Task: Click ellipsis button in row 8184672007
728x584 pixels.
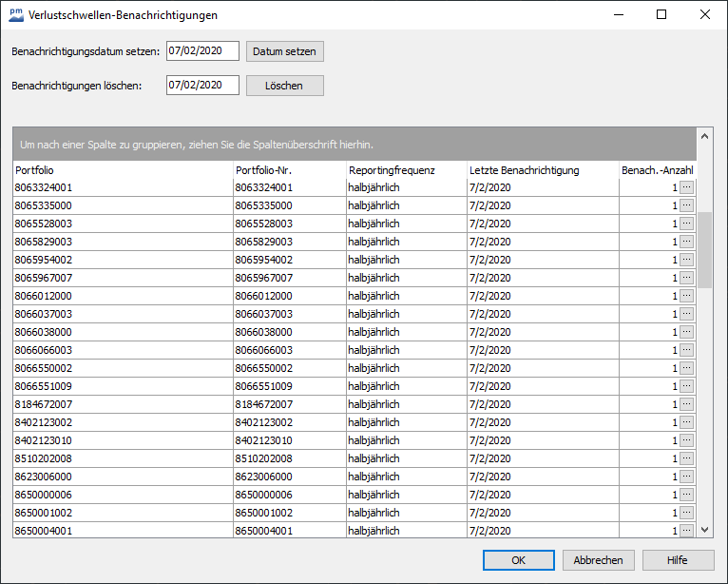Action: click(x=687, y=404)
